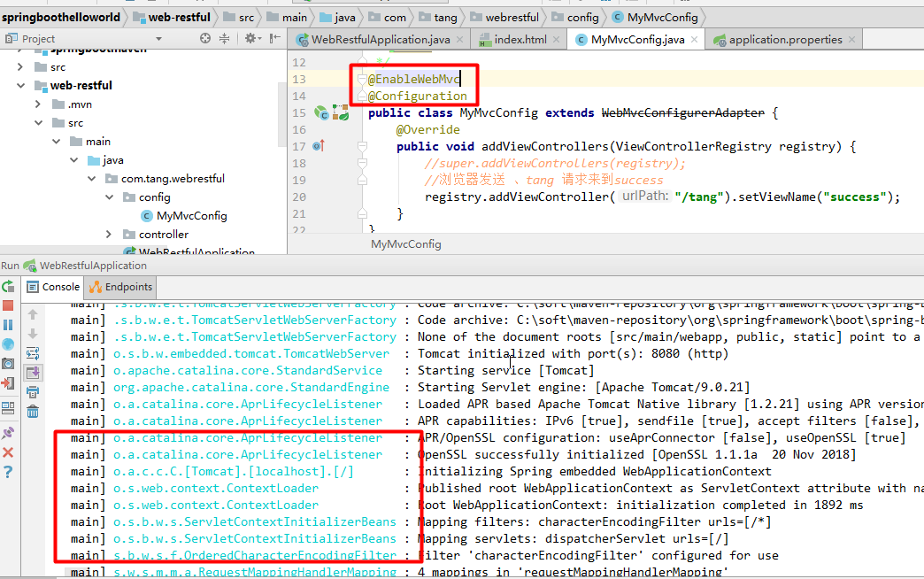Dump threads using the camera icon
Screen dimensions: 924x579
(x=8, y=363)
